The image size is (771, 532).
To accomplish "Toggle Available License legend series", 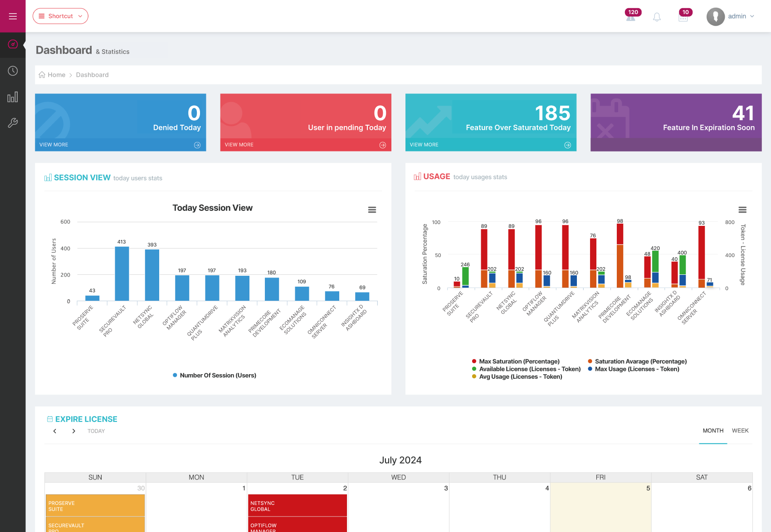I will pos(529,369).
